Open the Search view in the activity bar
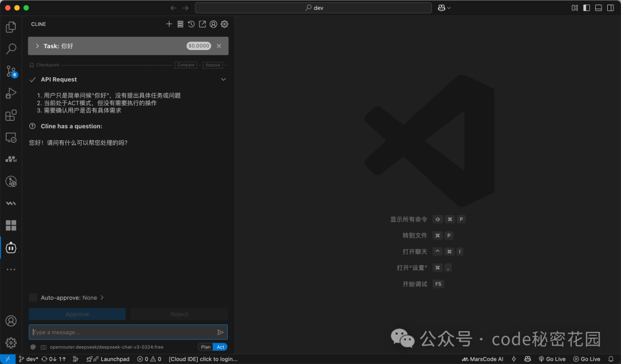 click(x=11, y=49)
